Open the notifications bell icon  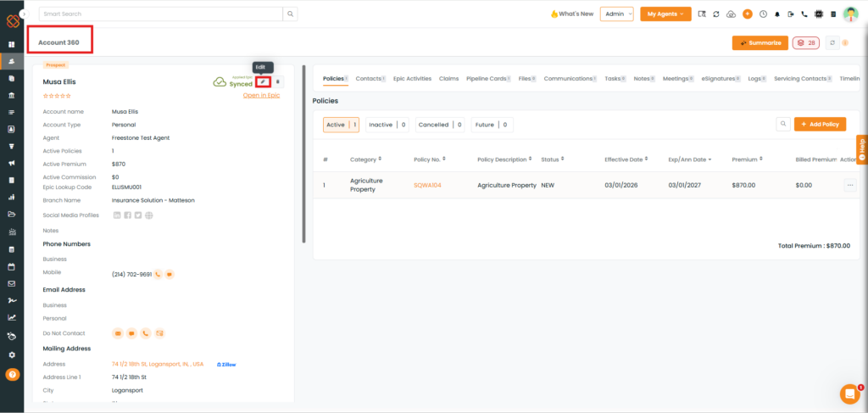click(x=777, y=14)
